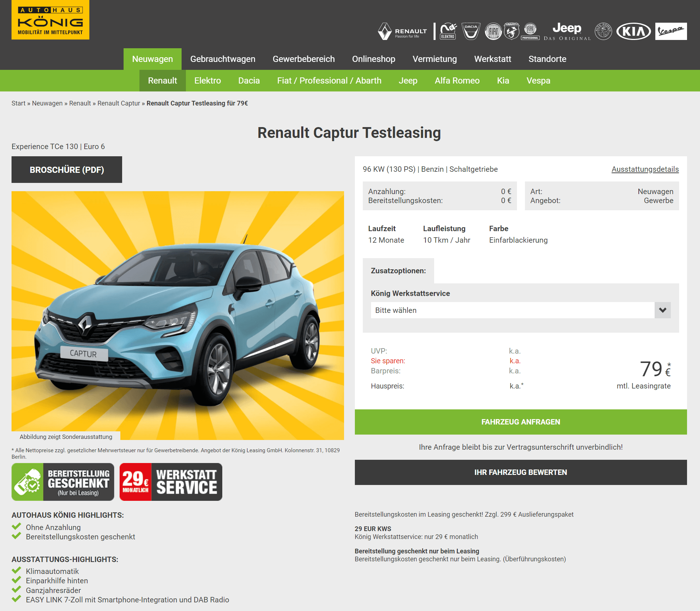Click the Renault breadcrumb link
The height and width of the screenshot is (611, 700).
click(80, 103)
